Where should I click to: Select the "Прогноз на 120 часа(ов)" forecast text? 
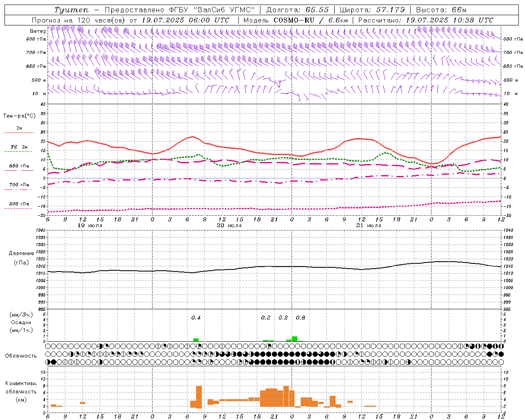[79, 20]
